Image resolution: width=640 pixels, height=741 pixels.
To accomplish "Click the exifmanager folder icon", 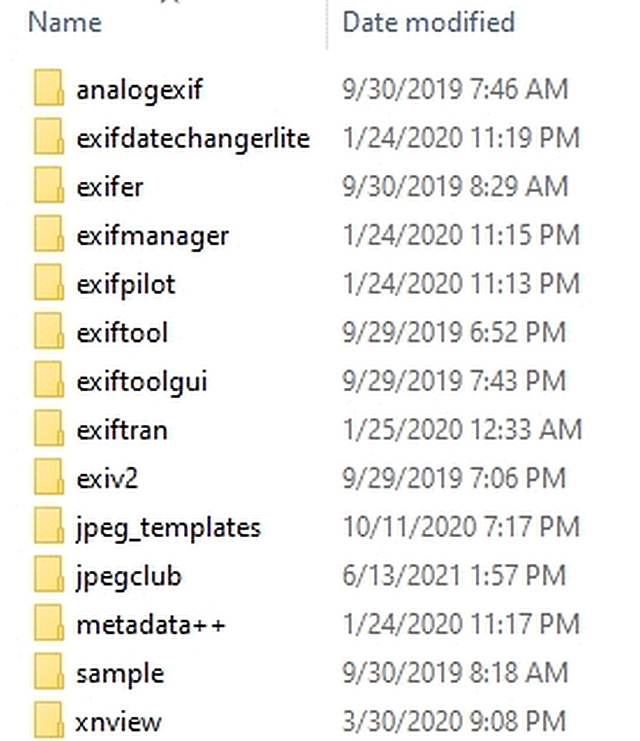I will [x=49, y=234].
